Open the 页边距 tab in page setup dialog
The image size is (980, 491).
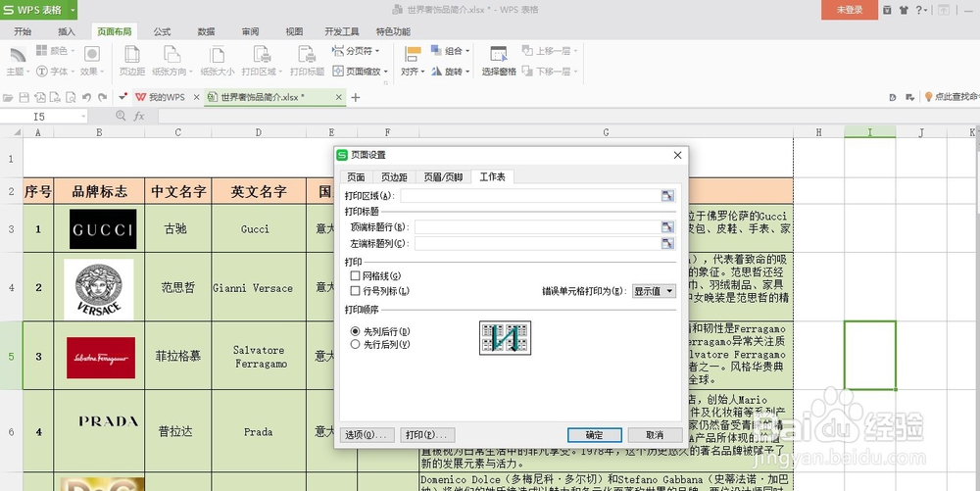click(x=394, y=177)
